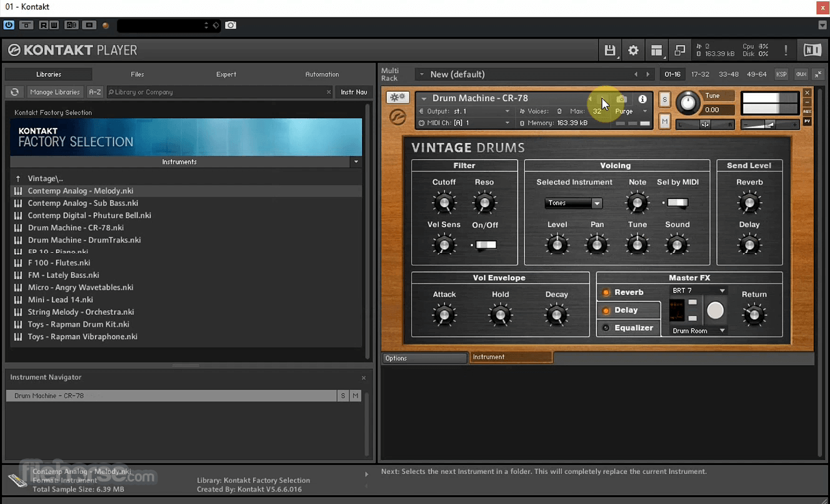Enable the Equalizer in Master FX
The height and width of the screenshot is (504, 830).
606,328
